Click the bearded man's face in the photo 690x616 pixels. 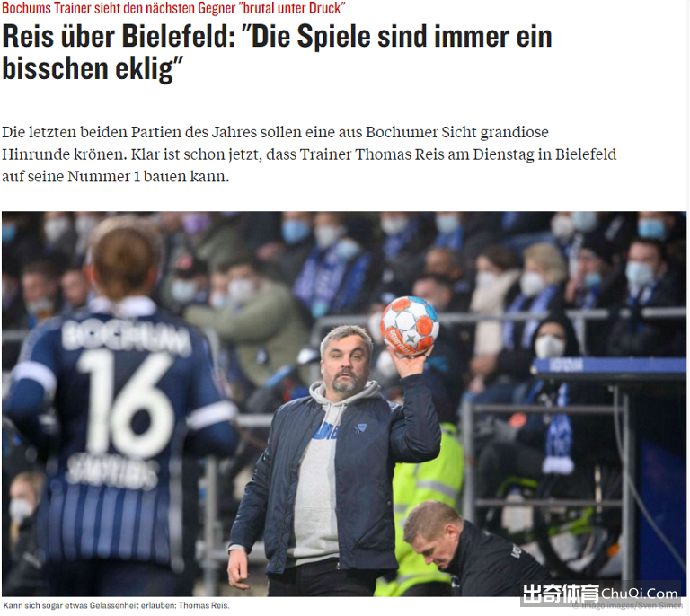346,363
